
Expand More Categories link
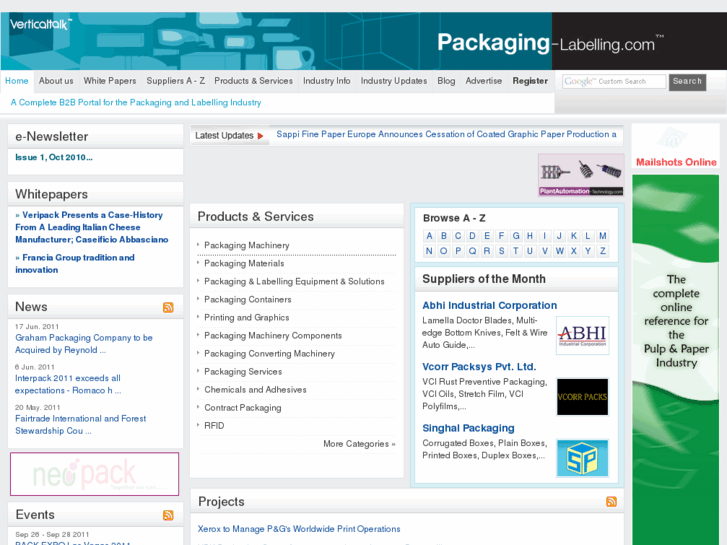pyautogui.click(x=359, y=444)
